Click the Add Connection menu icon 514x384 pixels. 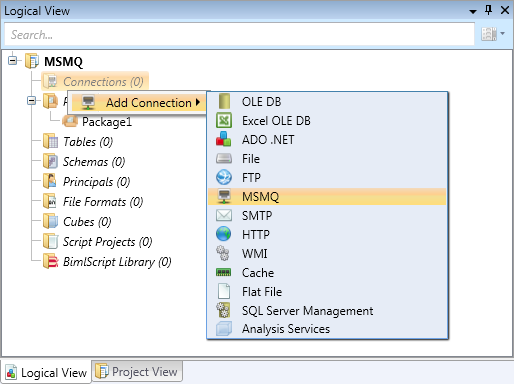tap(88, 103)
